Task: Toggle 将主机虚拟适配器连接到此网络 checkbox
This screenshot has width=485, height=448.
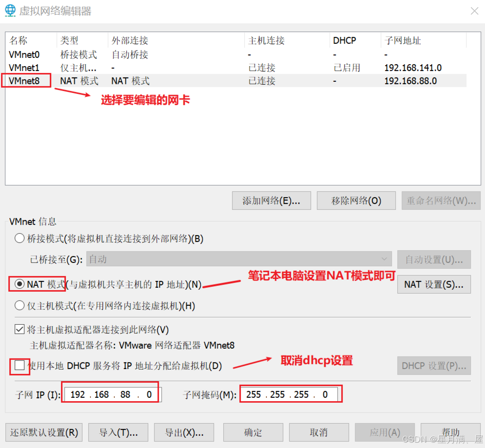Action: coord(19,329)
